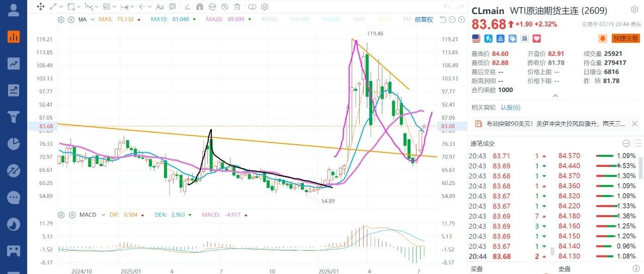
Task: Open stock screener funnel icon
Action: click(14, 117)
